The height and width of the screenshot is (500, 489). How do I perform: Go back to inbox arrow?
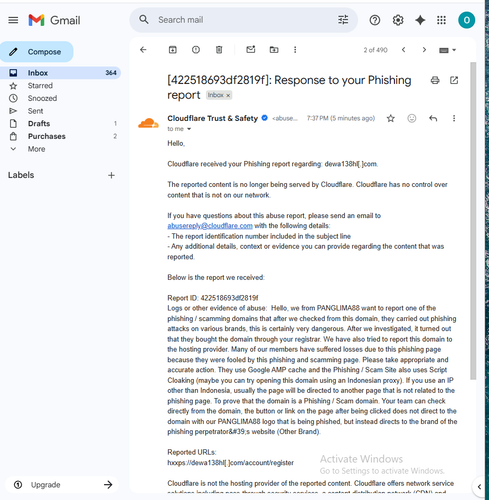tap(143, 50)
